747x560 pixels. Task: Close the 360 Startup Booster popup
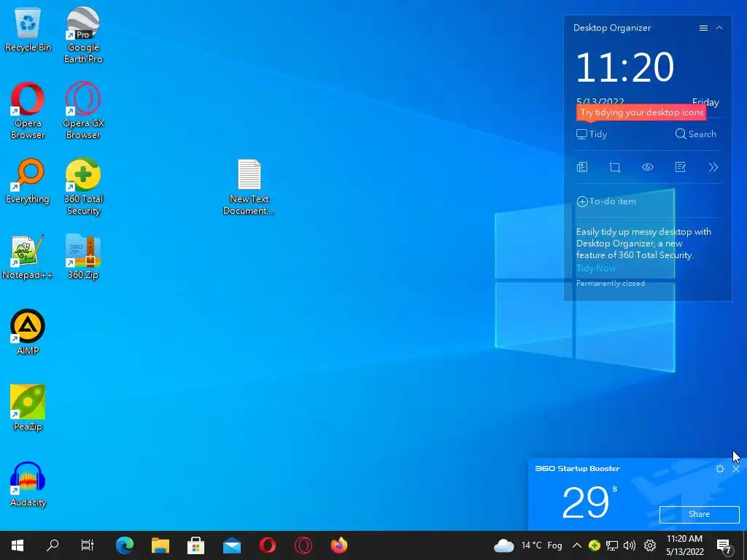(736, 469)
